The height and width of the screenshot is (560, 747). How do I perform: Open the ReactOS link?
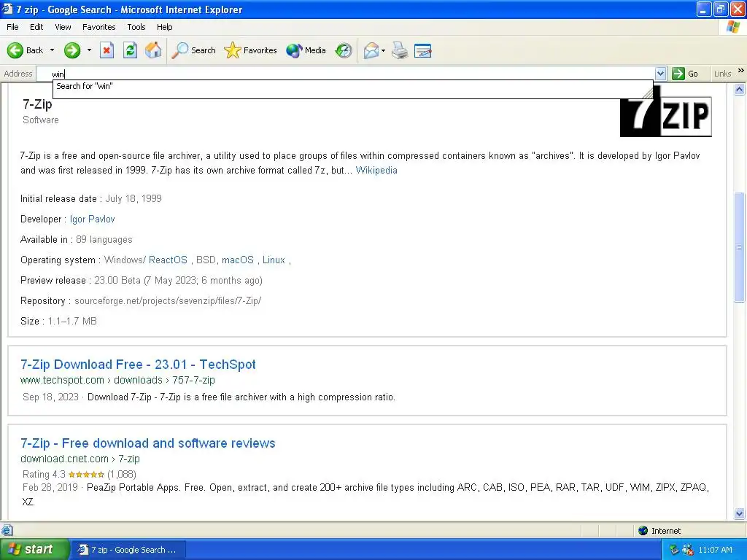click(168, 260)
